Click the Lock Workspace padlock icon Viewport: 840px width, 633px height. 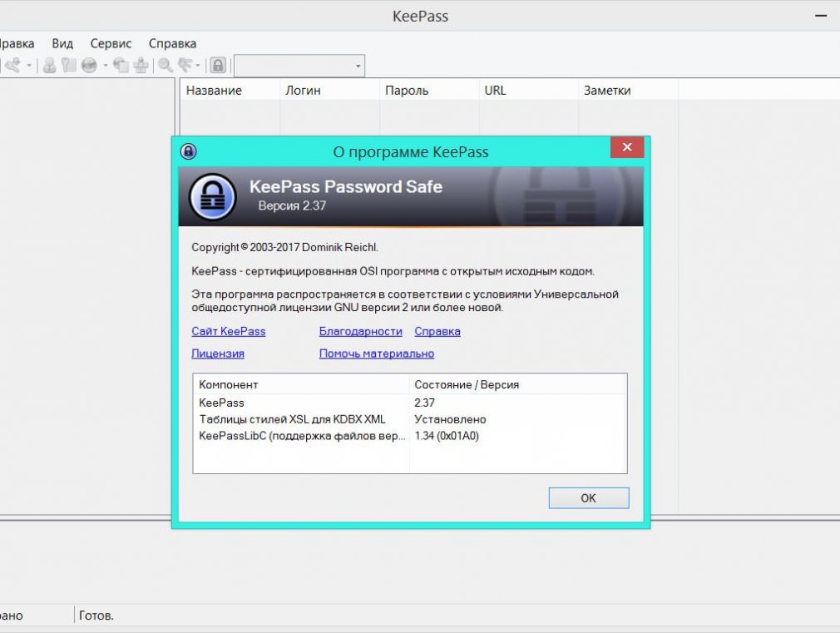coord(218,66)
